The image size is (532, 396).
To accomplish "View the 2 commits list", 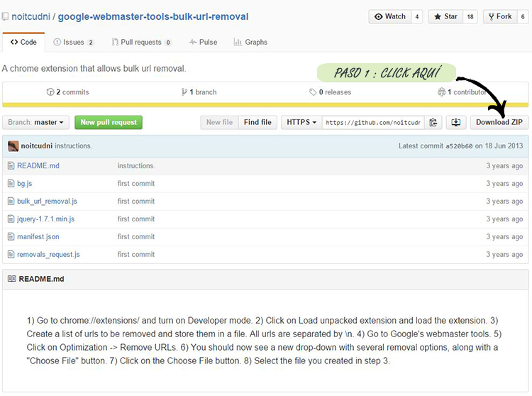I will pyautogui.click(x=68, y=92).
